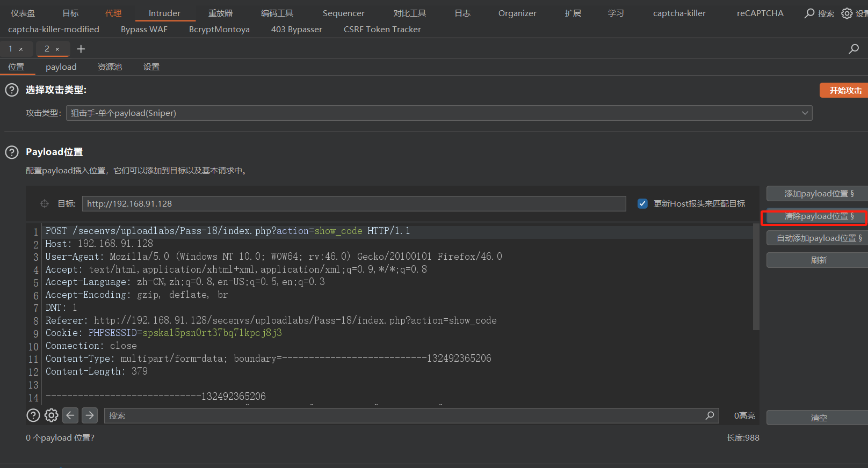868x468 pixels.
Task: Click the request editor vertical scrollbar
Action: 756,277
